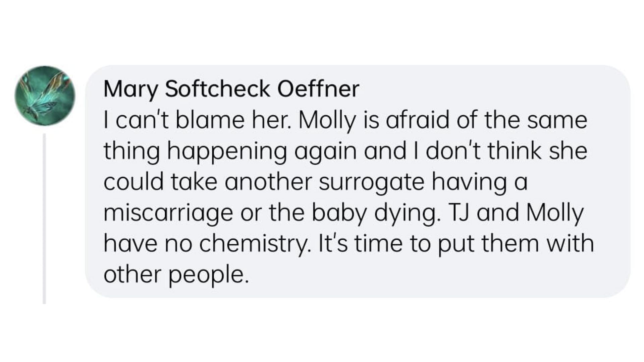
Task: Select the comment bubble background area
Action: coord(358,181)
